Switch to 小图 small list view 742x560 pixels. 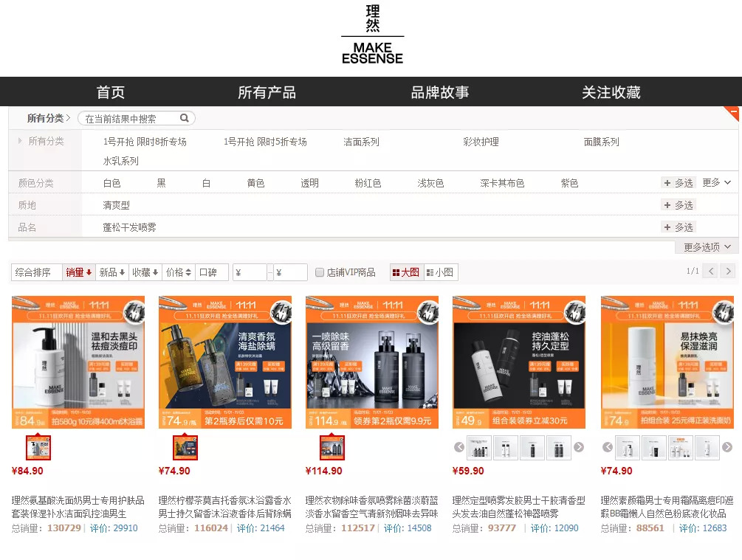pyautogui.click(x=441, y=272)
